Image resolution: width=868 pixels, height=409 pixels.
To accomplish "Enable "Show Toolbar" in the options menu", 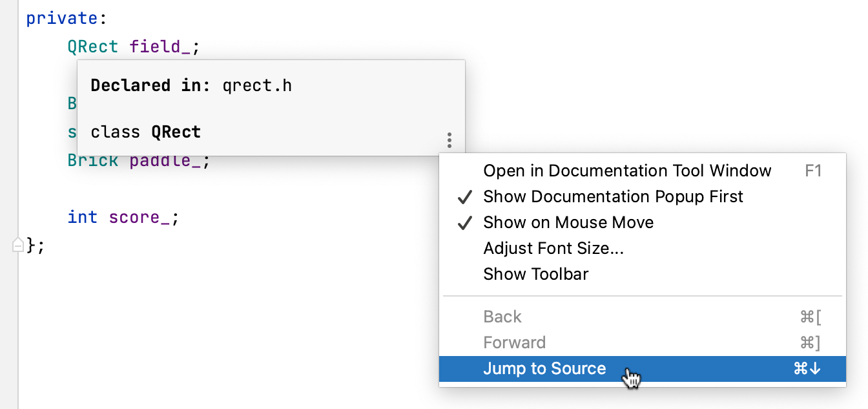I will click(x=536, y=273).
